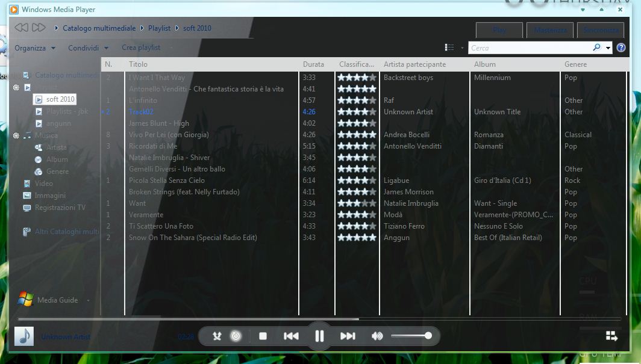
Task: Select "Snow On The Sahara (Special Radio Edit)"
Action: click(193, 238)
